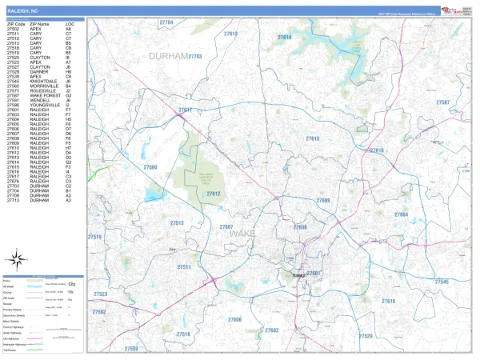Viewport: 480px width, 360px height.
Task: Click the 27519 ZIP label on the map
Action: point(95,237)
